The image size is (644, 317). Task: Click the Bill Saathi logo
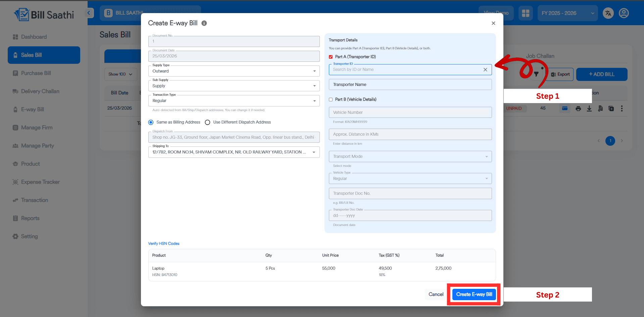pyautogui.click(x=44, y=14)
